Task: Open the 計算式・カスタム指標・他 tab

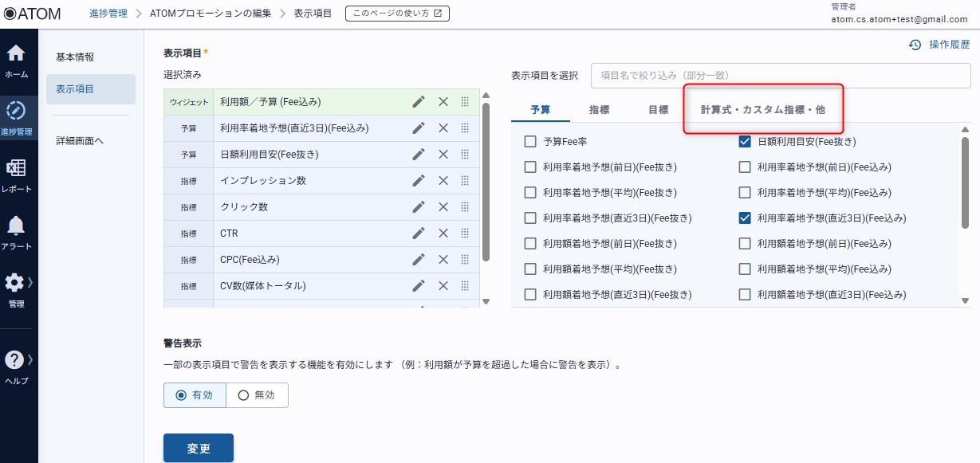Action: click(762, 110)
